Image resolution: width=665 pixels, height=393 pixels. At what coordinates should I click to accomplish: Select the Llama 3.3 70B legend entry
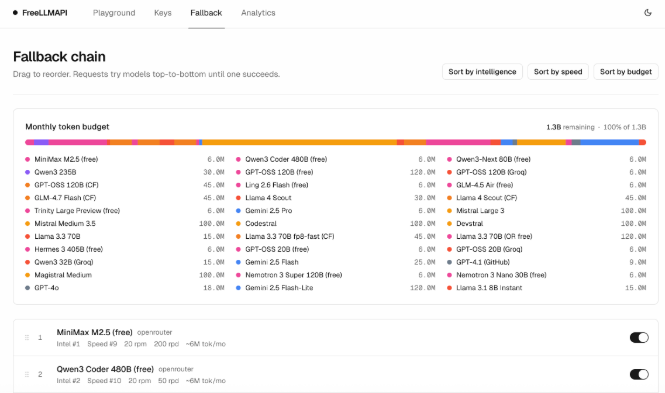125,236
